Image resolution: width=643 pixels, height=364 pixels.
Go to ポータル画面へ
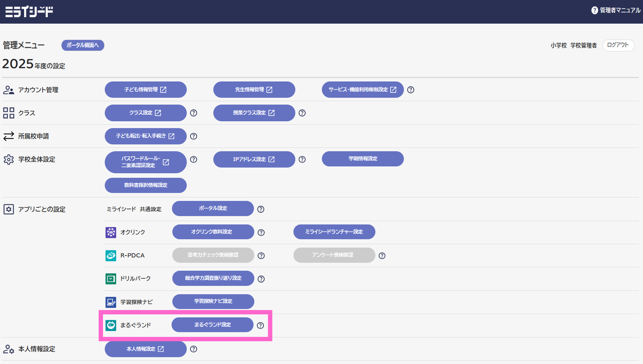tap(83, 45)
